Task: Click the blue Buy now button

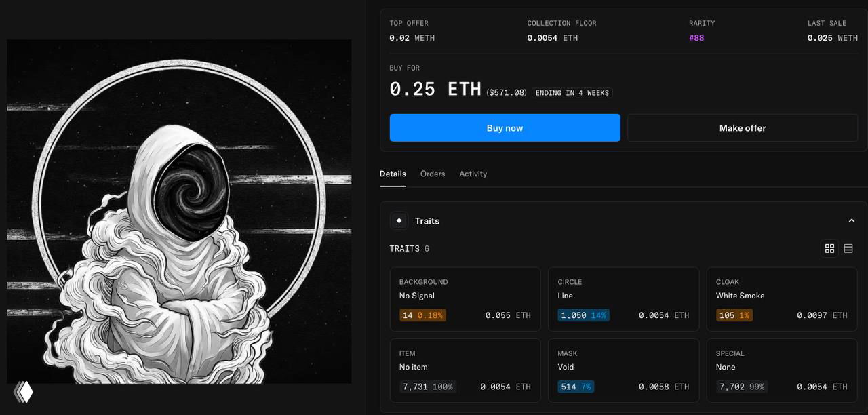Action: point(505,127)
